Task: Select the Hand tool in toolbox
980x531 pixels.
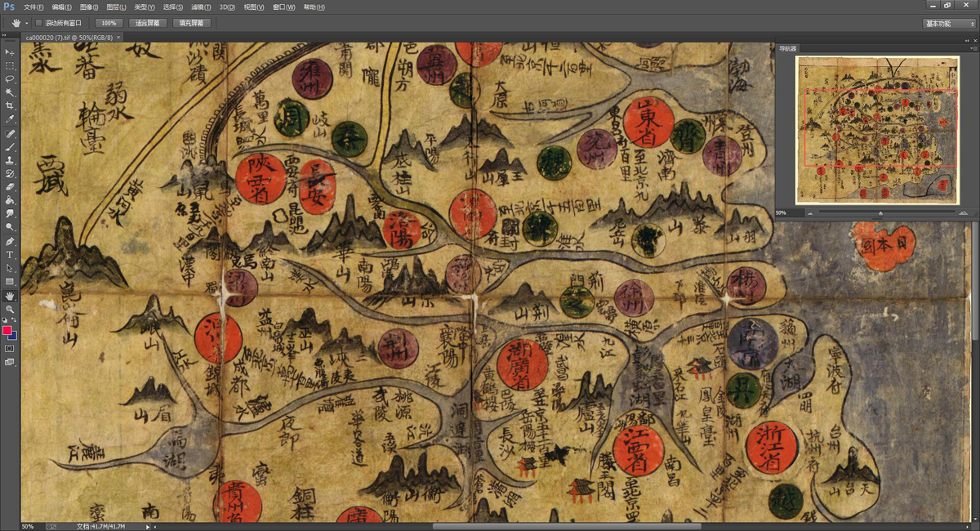Action: point(10,296)
